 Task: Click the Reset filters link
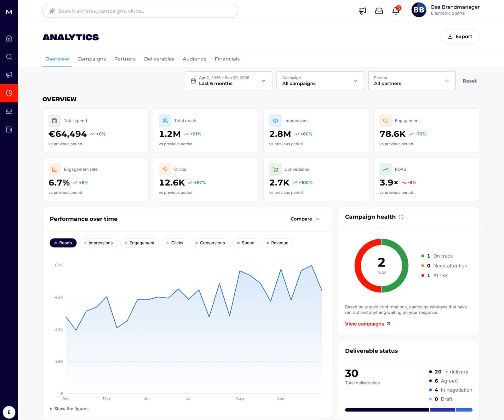[469, 81]
